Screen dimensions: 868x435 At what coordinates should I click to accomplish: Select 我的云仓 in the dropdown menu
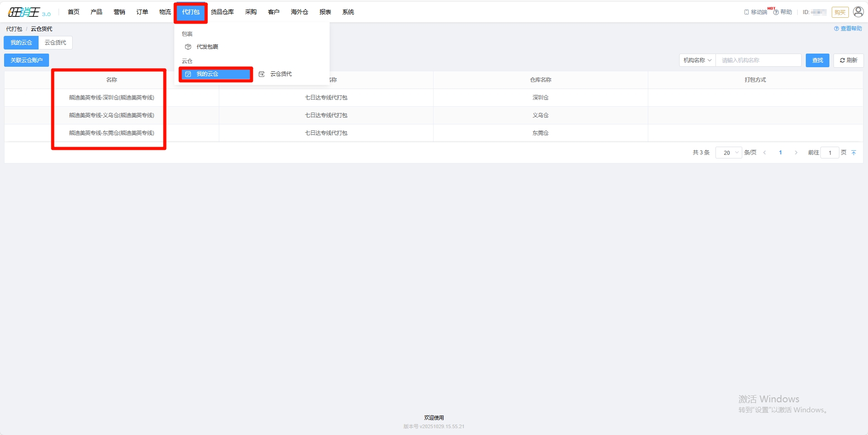216,74
